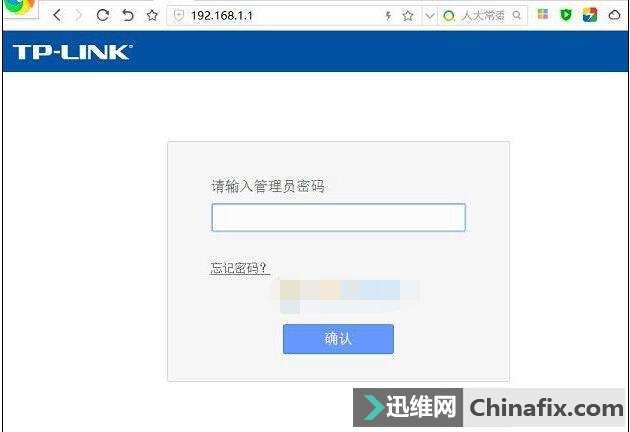Click the green search engine selector icon

(x=448, y=16)
